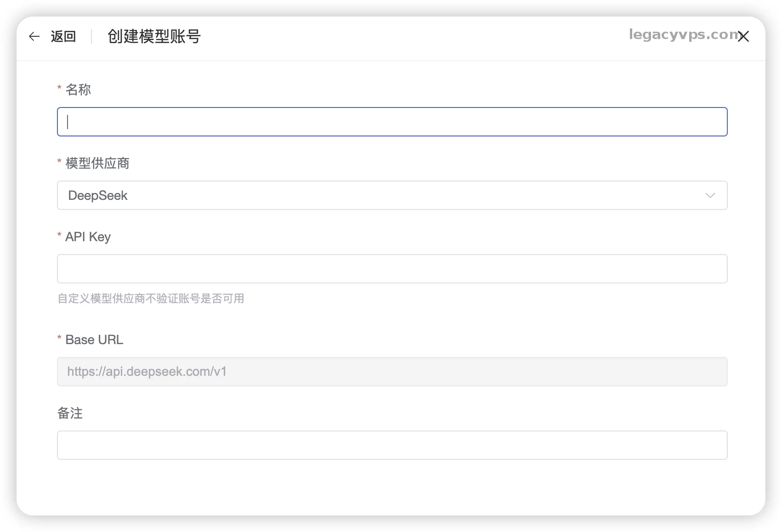Click the required asterisk beside API Key
The height and width of the screenshot is (532, 782).
click(x=59, y=235)
